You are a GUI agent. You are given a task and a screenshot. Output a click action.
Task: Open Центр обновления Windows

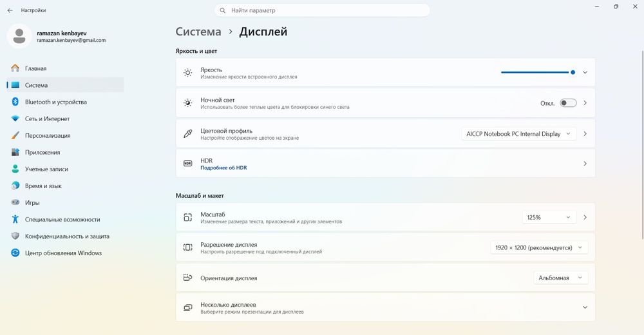coord(65,253)
